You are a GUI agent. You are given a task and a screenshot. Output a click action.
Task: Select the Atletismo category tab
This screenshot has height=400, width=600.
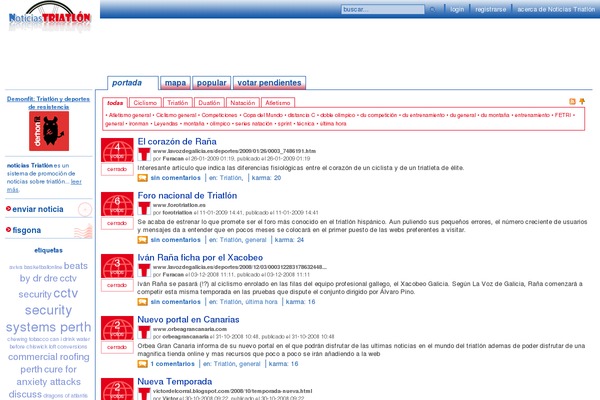click(278, 103)
